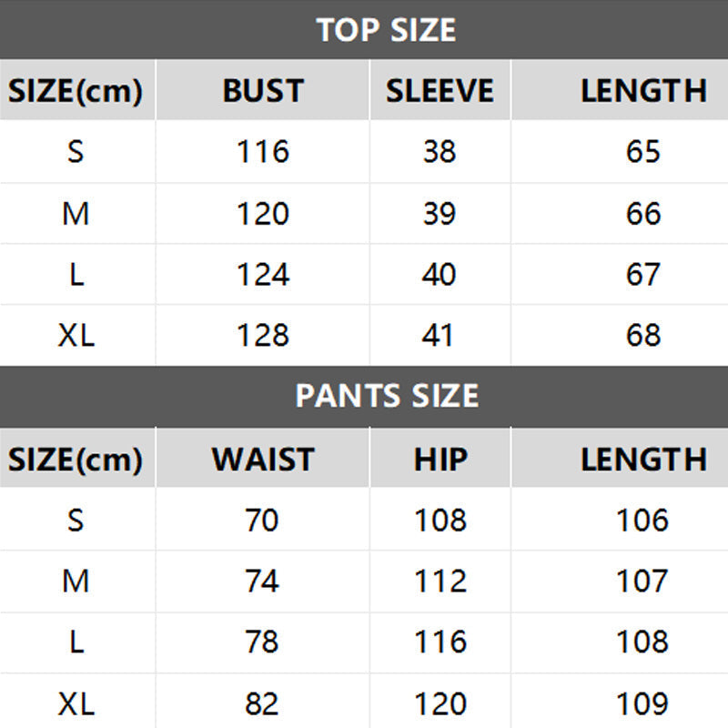This screenshot has height=728, width=728.
Task: Click the WAIST column header
Action: point(263,460)
